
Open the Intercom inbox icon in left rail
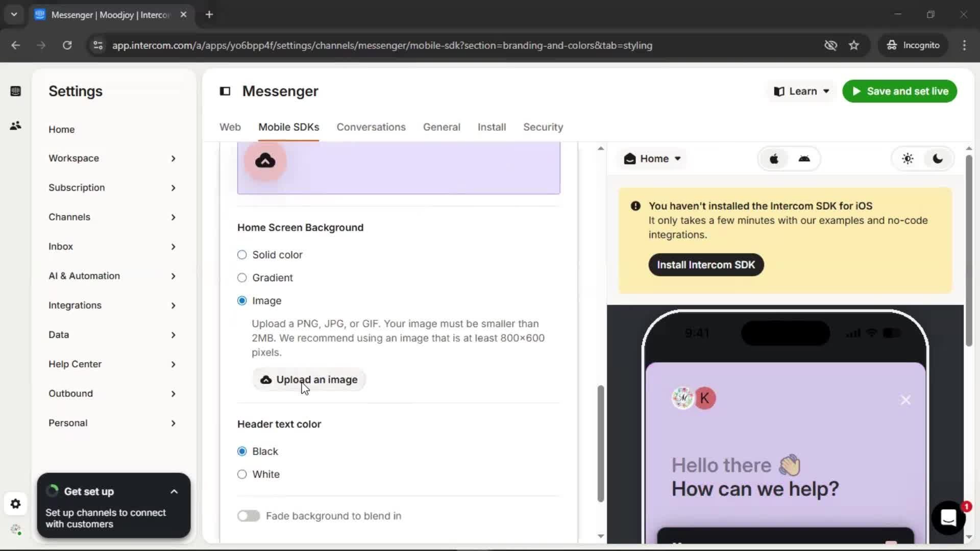(15, 91)
